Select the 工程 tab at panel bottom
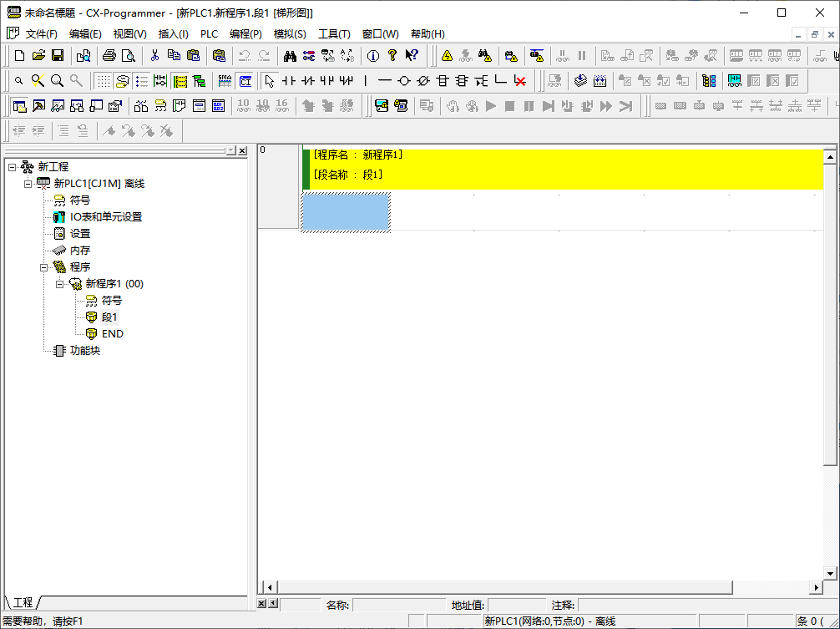 pos(23,602)
